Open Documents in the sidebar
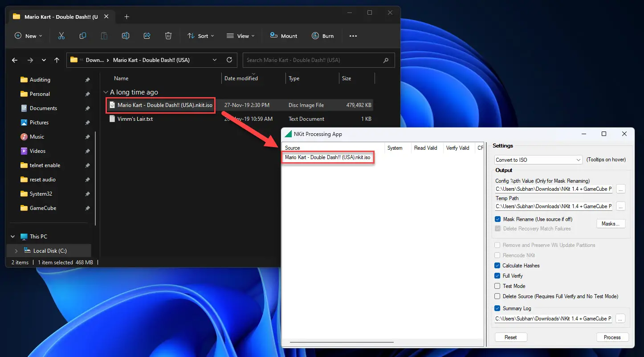 tap(43, 108)
